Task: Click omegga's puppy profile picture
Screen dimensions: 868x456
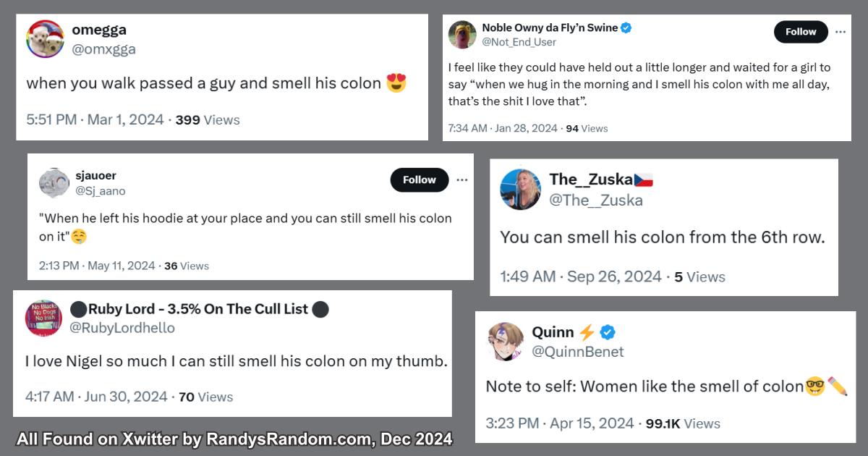Action: click(45, 39)
